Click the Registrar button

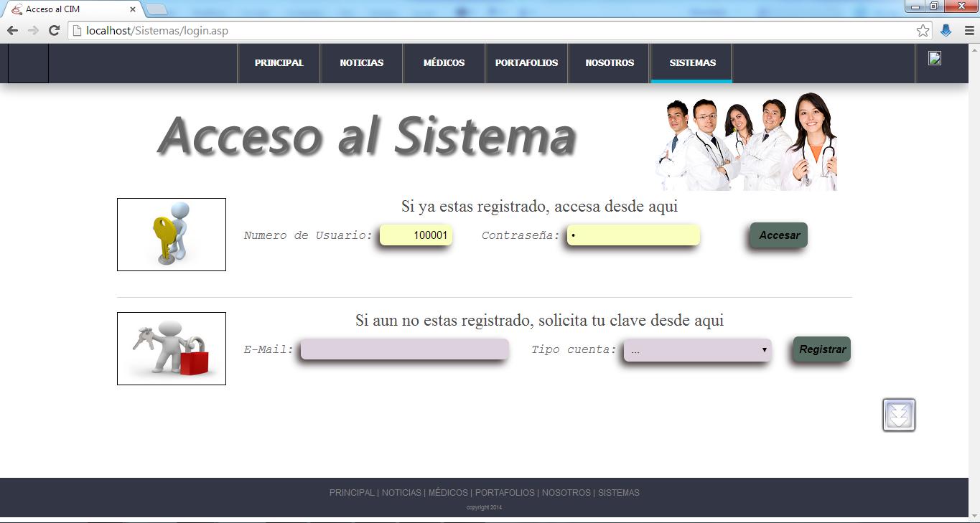822,349
